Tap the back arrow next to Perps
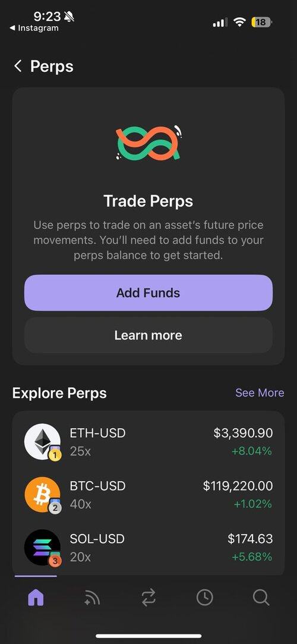Image resolution: width=297 pixels, height=644 pixels. click(18, 66)
